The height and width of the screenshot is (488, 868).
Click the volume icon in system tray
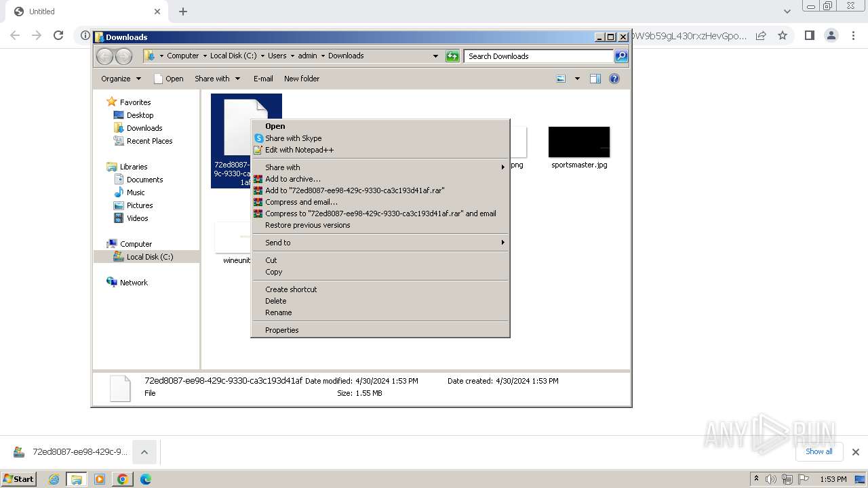tap(771, 479)
